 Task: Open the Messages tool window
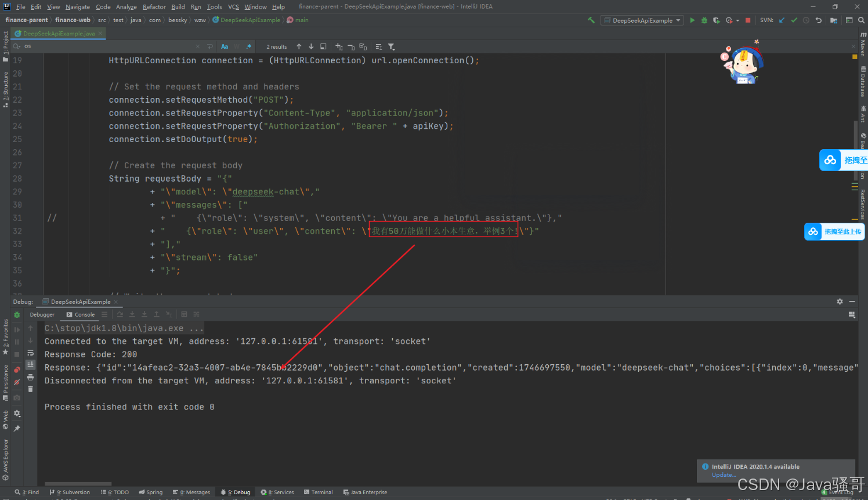[x=192, y=492]
